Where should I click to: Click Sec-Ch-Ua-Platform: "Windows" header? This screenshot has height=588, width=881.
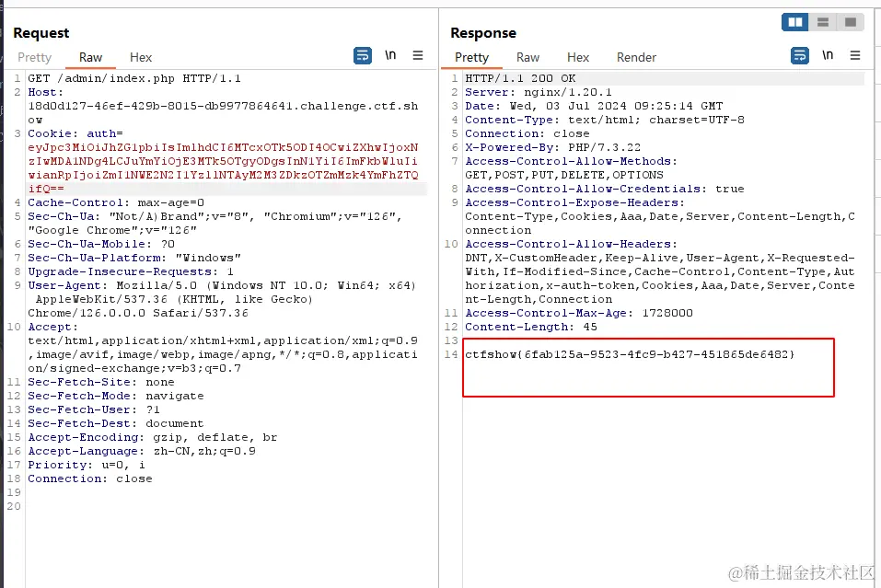click(x=134, y=258)
